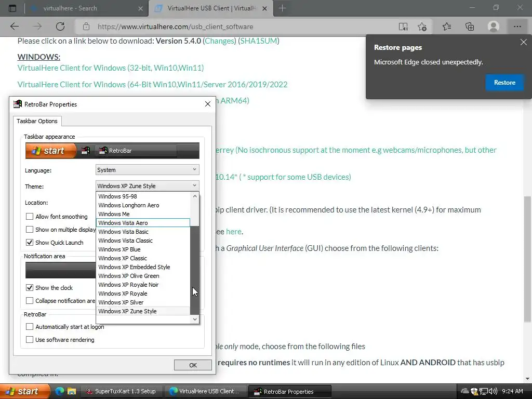Click the RetroBar Properties title bar icon
The height and width of the screenshot is (399, 532).
point(17,104)
